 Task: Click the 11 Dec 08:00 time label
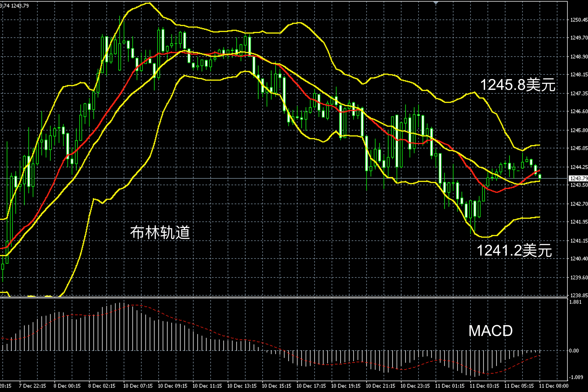click(x=554, y=386)
